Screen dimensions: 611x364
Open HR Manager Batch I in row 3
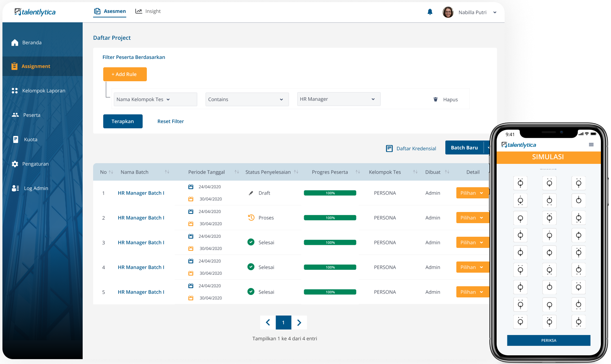(x=141, y=243)
